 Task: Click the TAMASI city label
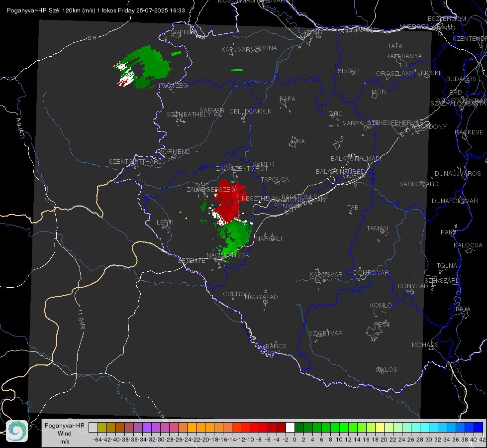[378, 228]
